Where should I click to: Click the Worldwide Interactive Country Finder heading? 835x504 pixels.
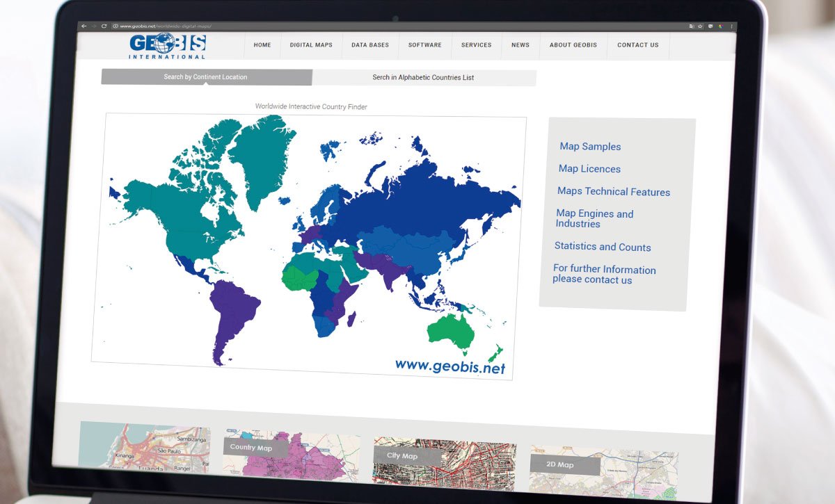pyautogui.click(x=311, y=107)
